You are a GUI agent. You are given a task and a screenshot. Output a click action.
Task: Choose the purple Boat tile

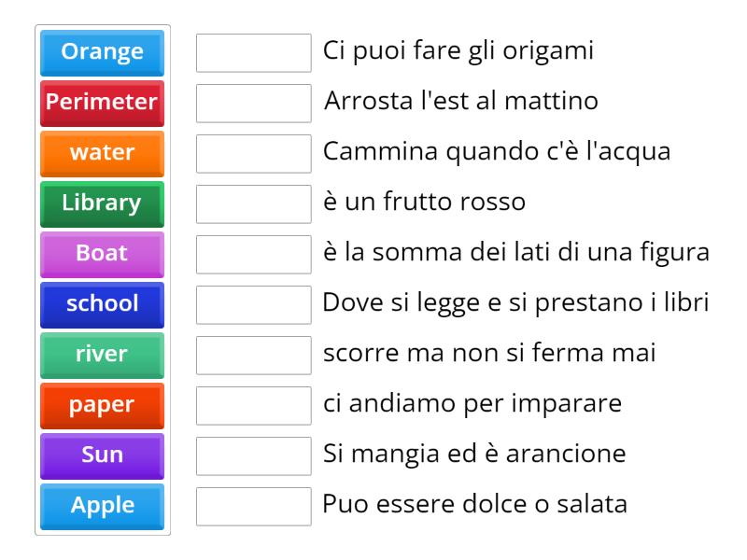103,254
